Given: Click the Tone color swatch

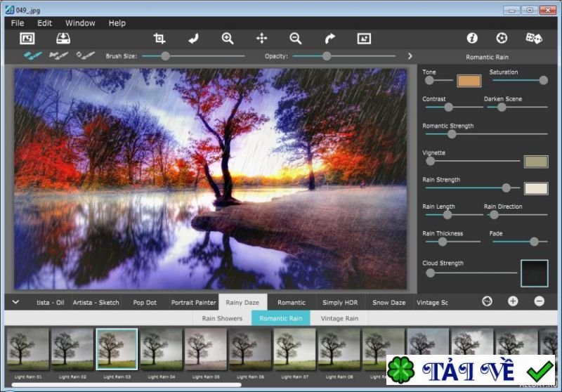Looking at the screenshot, I should [x=469, y=81].
